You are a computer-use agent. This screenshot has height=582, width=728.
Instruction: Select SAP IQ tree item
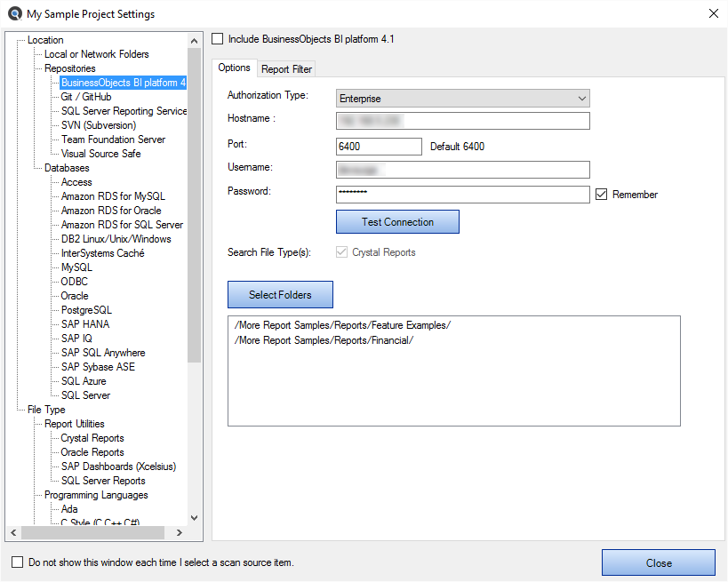76,338
